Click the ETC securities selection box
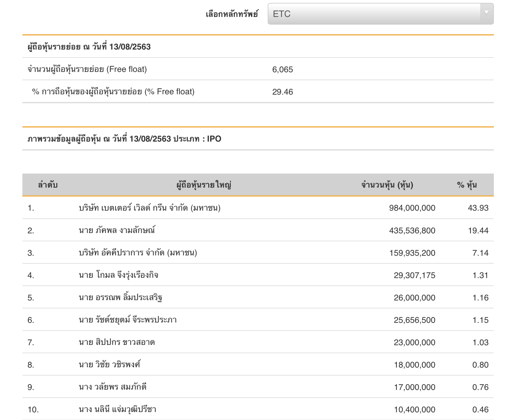 pyautogui.click(x=374, y=14)
